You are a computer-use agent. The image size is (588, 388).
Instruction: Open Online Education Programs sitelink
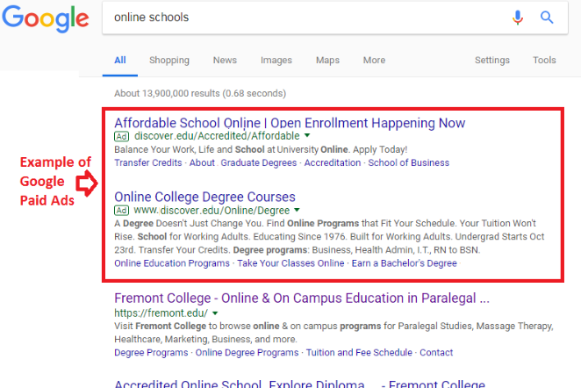click(x=172, y=263)
